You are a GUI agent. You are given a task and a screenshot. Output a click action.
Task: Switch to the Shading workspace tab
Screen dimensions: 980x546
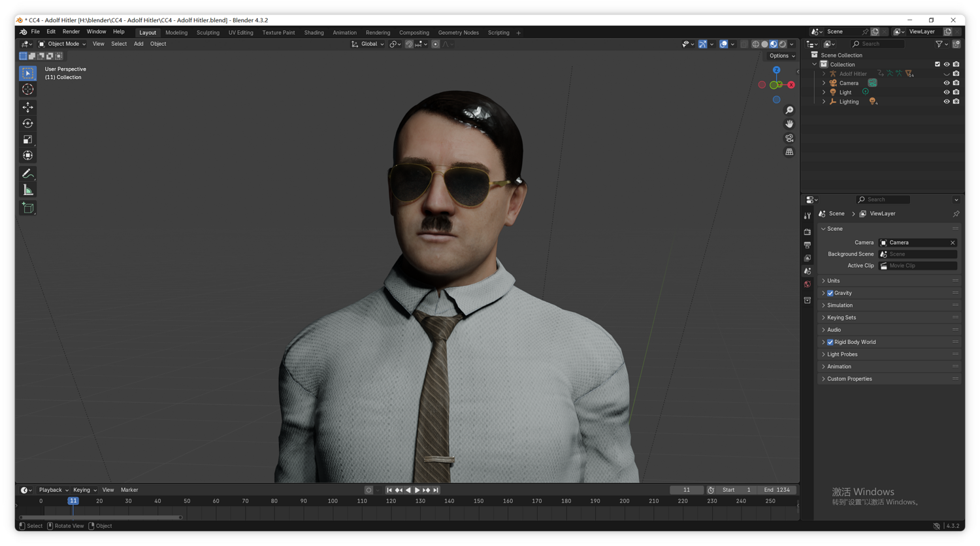(314, 33)
